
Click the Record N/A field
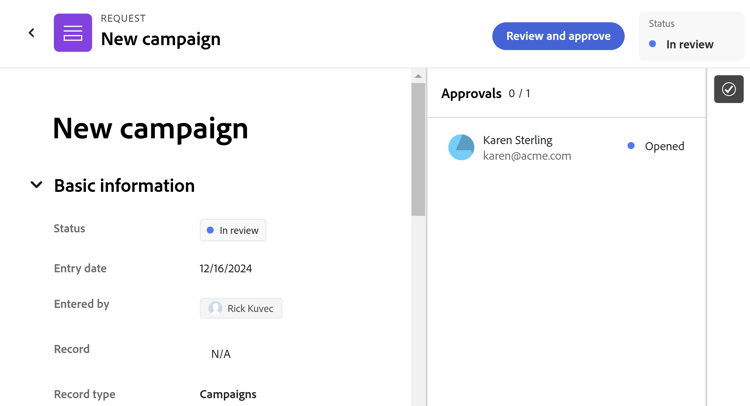(221, 354)
